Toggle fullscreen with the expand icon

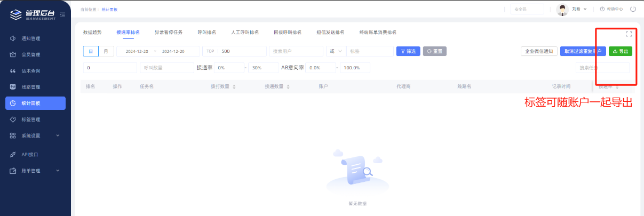click(x=629, y=34)
